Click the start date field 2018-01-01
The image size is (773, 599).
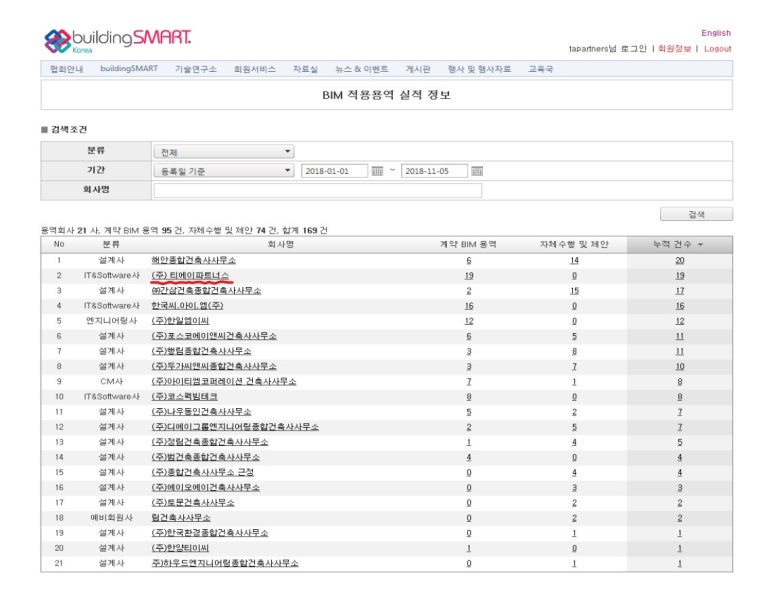(334, 171)
